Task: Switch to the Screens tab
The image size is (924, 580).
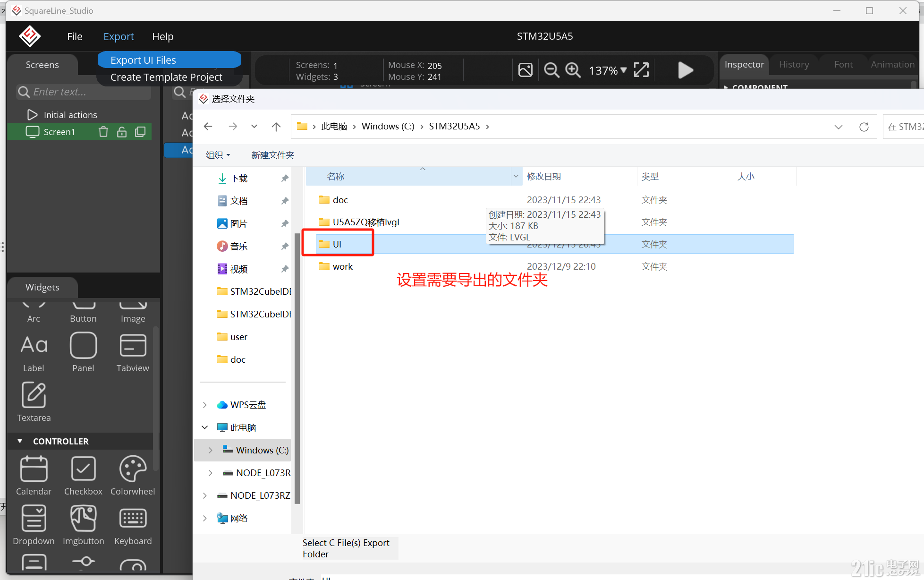Action: [42, 65]
